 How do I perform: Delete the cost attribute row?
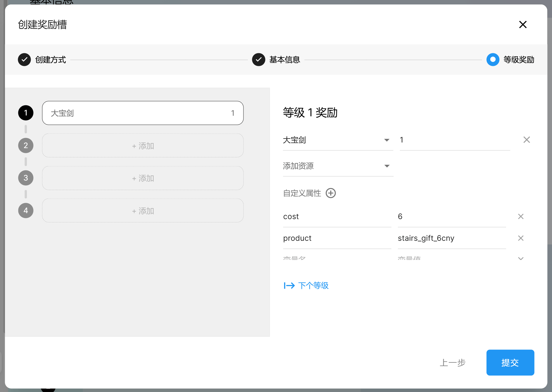(x=520, y=216)
